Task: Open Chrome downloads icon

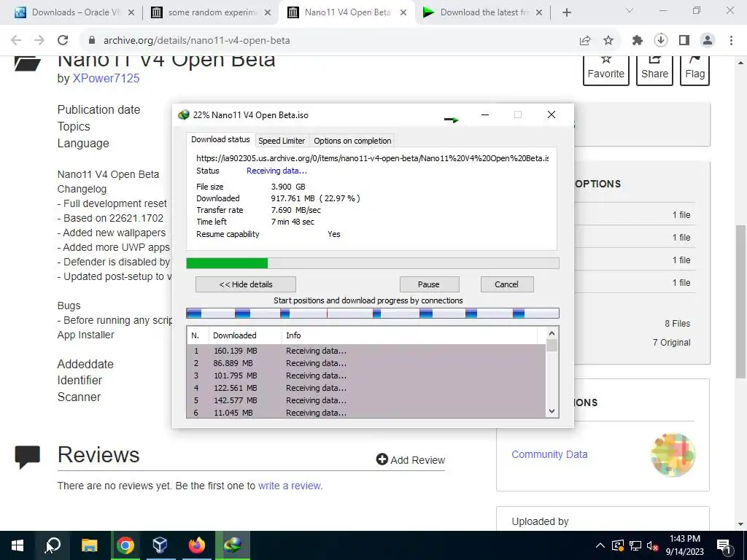Action: (661, 41)
